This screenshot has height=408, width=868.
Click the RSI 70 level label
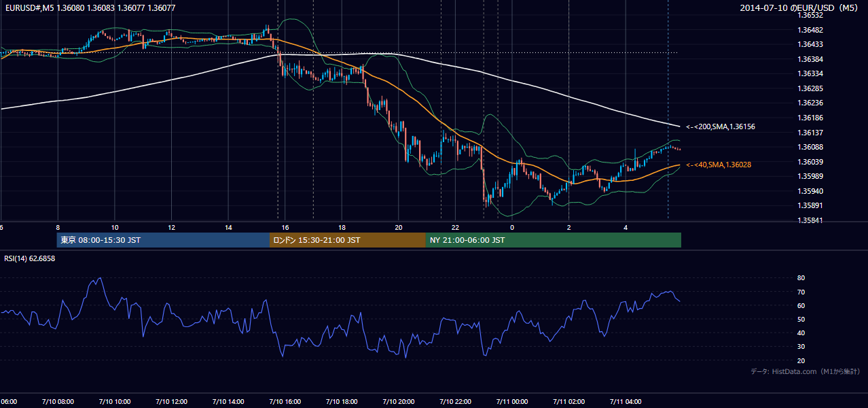click(801, 292)
